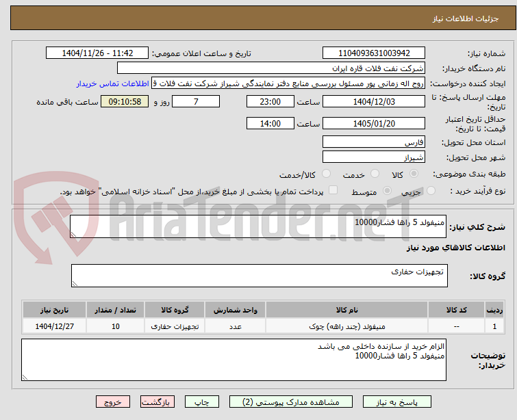The height and width of the screenshot is (420, 517).
Task: Click the response deadline date 1404/12/03
Action: click(374, 101)
